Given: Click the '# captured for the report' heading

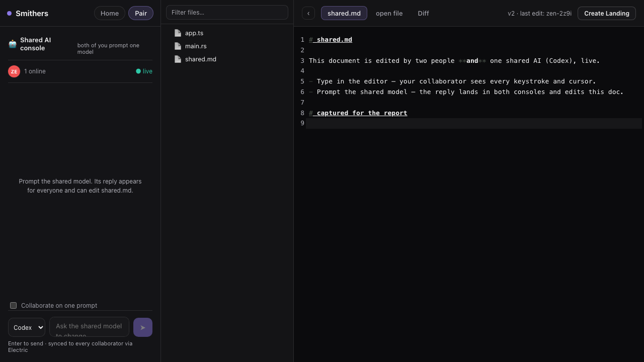Looking at the screenshot, I should [358, 113].
